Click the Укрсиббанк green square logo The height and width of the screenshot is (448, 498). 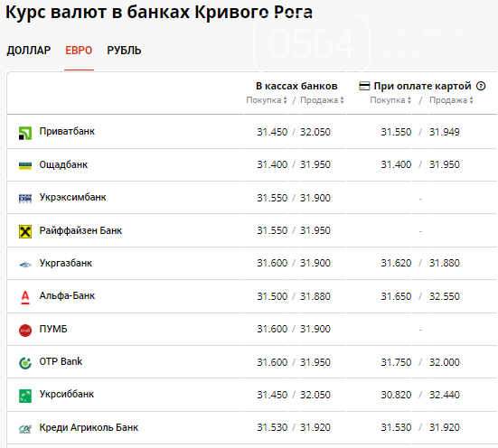(25, 396)
